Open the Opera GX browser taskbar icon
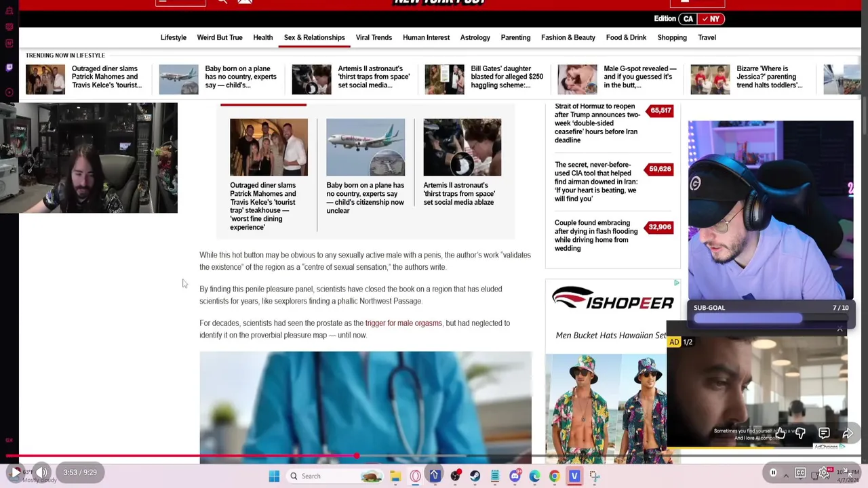The height and width of the screenshot is (488, 868). coord(415,476)
